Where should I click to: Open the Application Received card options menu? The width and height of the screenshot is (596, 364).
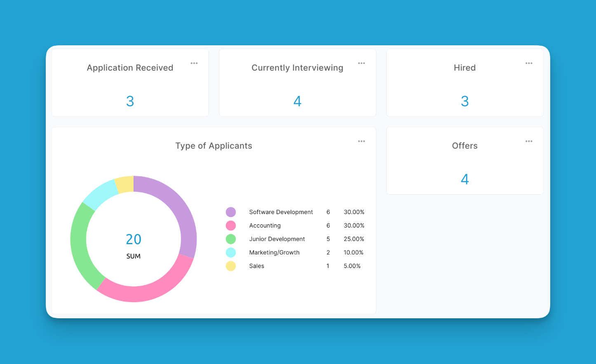tap(194, 63)
